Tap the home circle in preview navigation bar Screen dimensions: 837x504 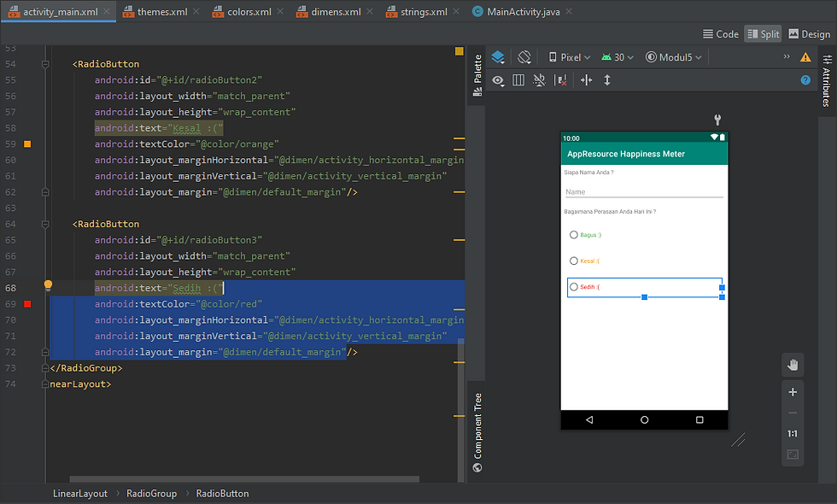[644, 419]
